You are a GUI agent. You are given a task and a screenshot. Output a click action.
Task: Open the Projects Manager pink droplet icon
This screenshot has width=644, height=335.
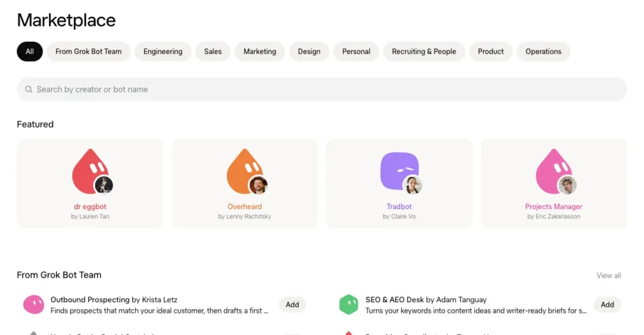click(x=553, y=171)
